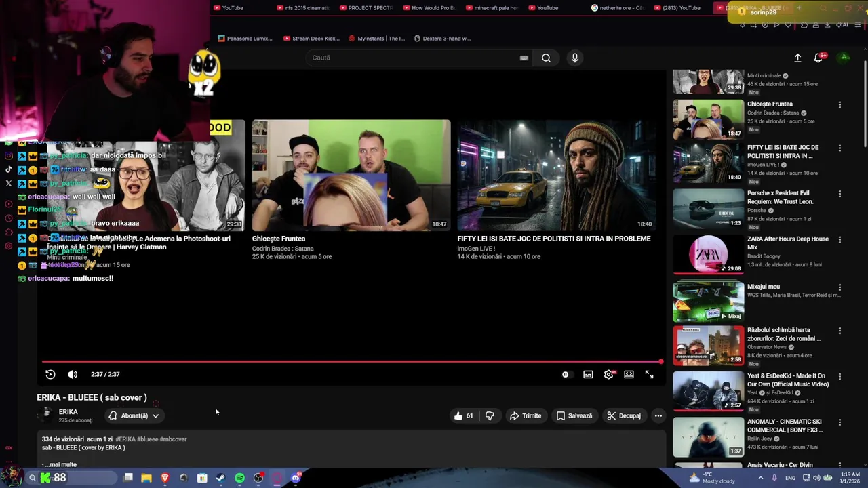868x488 pixels.
Task: Mute the video with the speaker icon
Action: coord(73,374)
